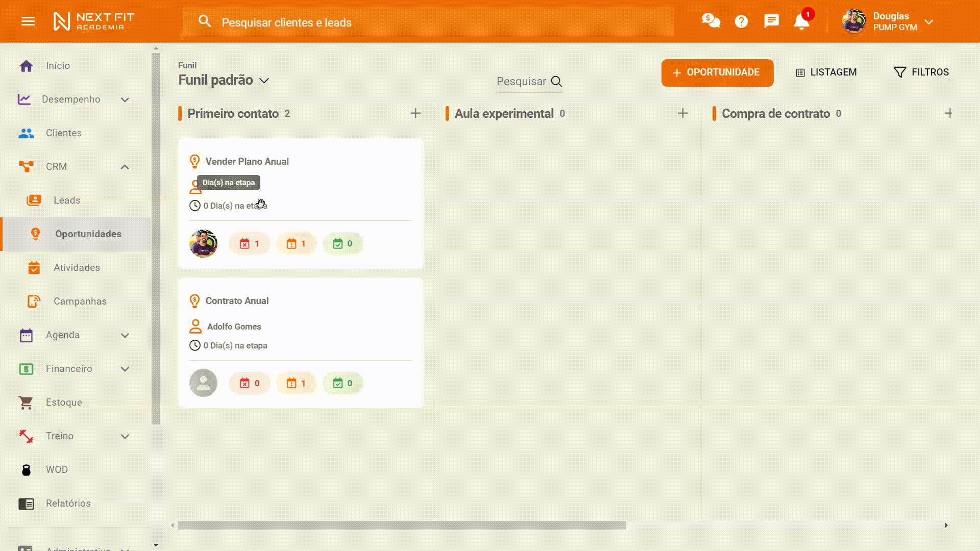This screenshot has width=980, height=551.
Task: Open the chat messages icon
Action: point(771,21)
